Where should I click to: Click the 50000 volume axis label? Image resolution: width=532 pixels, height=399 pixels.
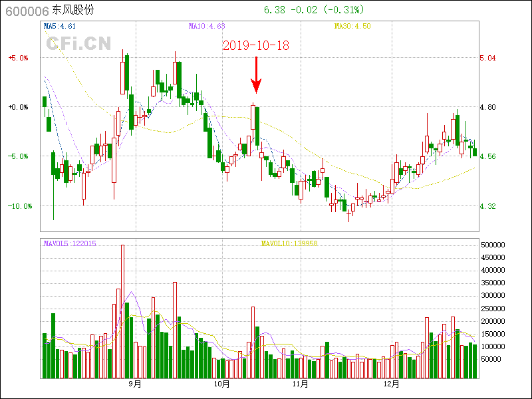pyautogui.click(x=491, y=359)
